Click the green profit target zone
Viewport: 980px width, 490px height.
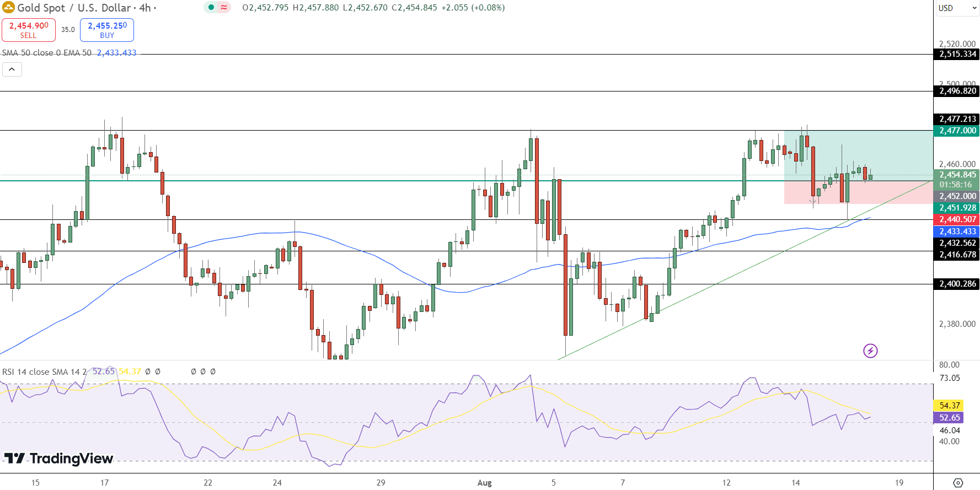pos(858,155)
